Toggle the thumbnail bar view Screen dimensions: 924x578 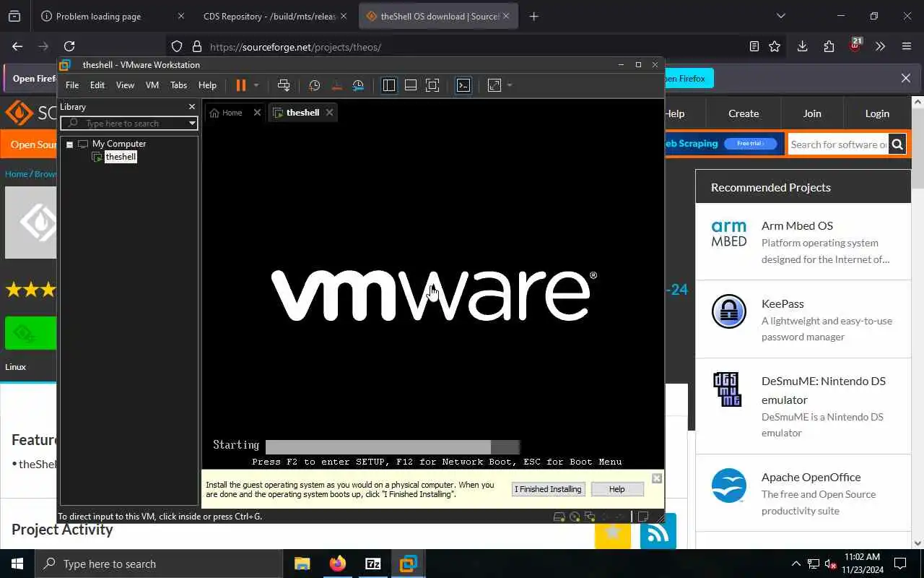[x=411, y=85]
